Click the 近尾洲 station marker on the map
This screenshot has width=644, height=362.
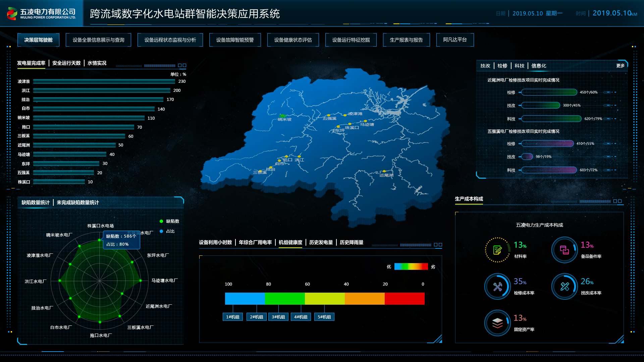pos(384,171)
